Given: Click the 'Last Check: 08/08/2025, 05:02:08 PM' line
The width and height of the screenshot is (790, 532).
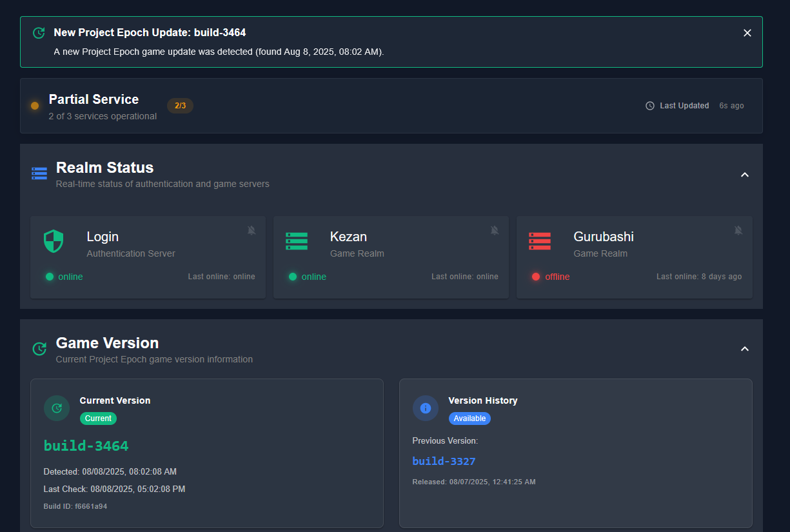Looking at the screenshot, I should click(x=114, y=489).
